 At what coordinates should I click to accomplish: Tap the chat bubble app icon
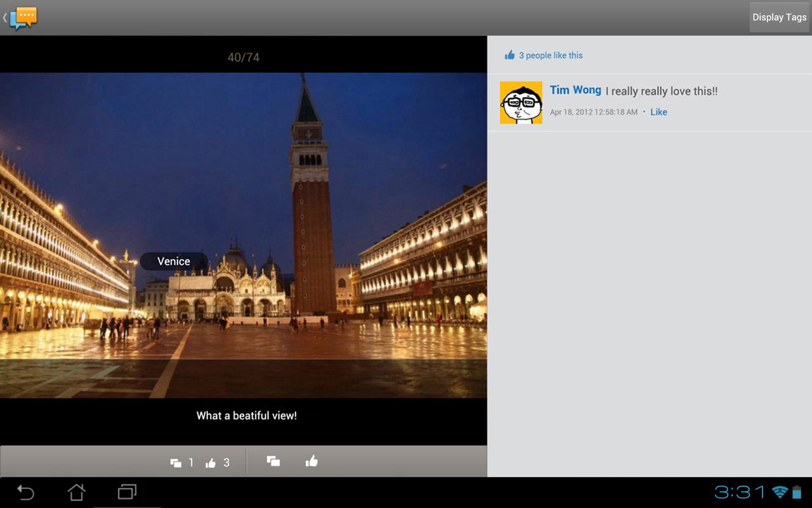23,17
